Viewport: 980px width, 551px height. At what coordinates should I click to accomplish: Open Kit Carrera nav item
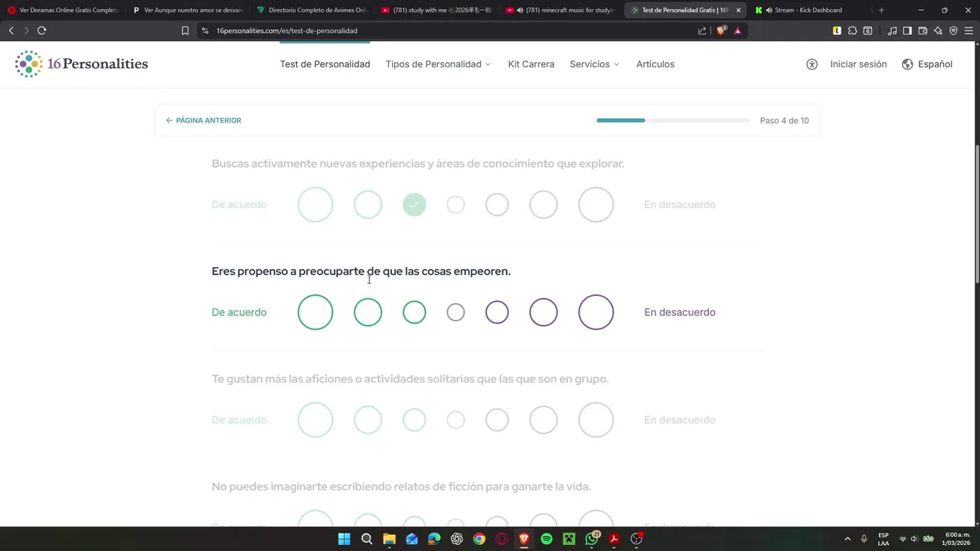[531, 64]
